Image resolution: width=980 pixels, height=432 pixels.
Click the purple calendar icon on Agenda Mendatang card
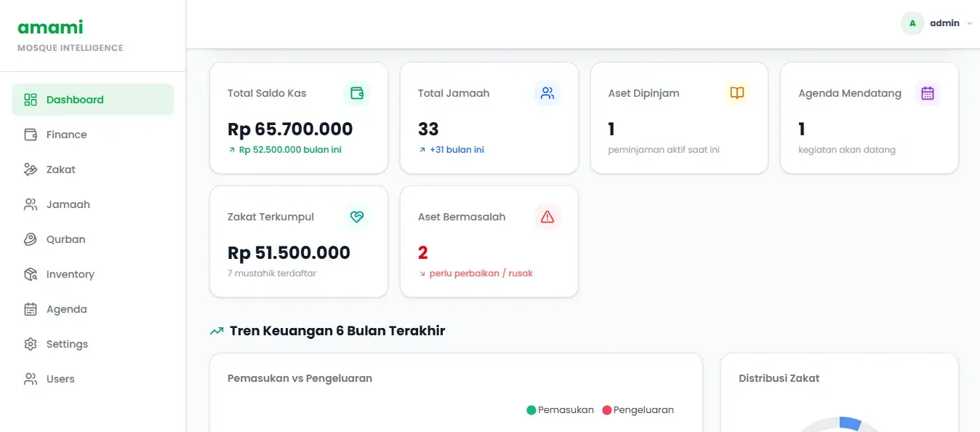tap(928, 93)
